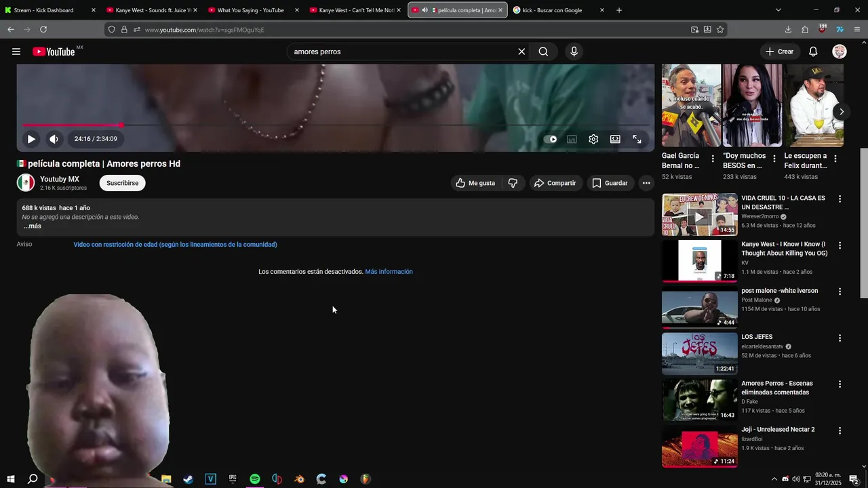Viewport: 868px width, 488px height.
Task: Play the Amores perros video
Action: [x=31, y=139]
